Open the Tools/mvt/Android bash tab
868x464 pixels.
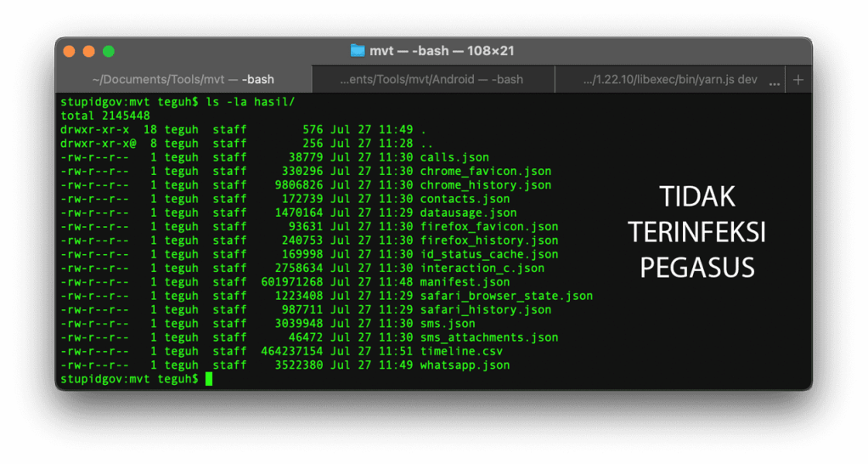(431, 80)
